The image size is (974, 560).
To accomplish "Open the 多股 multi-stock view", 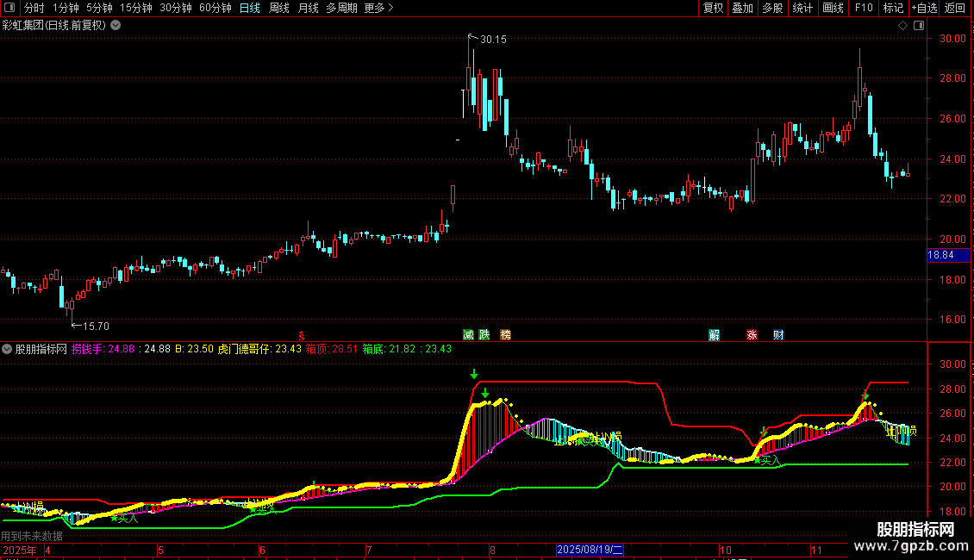I will pyautogui.click(x=772, y=8).
